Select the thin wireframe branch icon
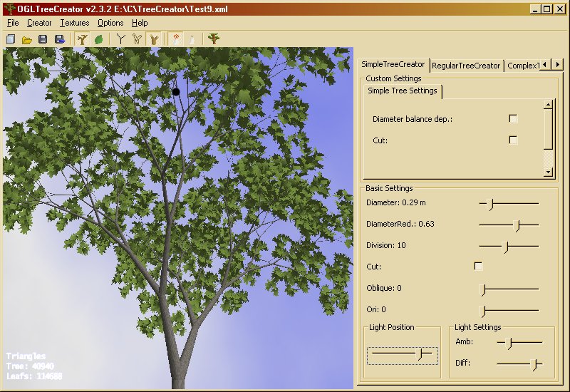 tap(121, 39)
